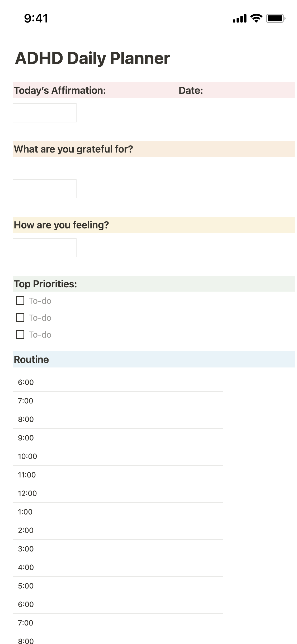Select the empty box under grateful question
This screenshot has width=297, height=644.
[x=45, y=189]
